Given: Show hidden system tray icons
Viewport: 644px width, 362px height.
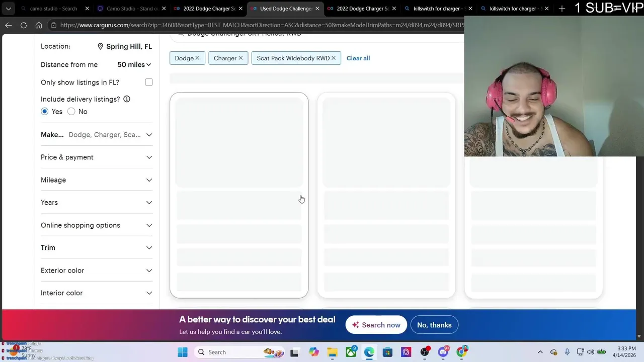Looking at the screenshot, I should coord(540,352).
